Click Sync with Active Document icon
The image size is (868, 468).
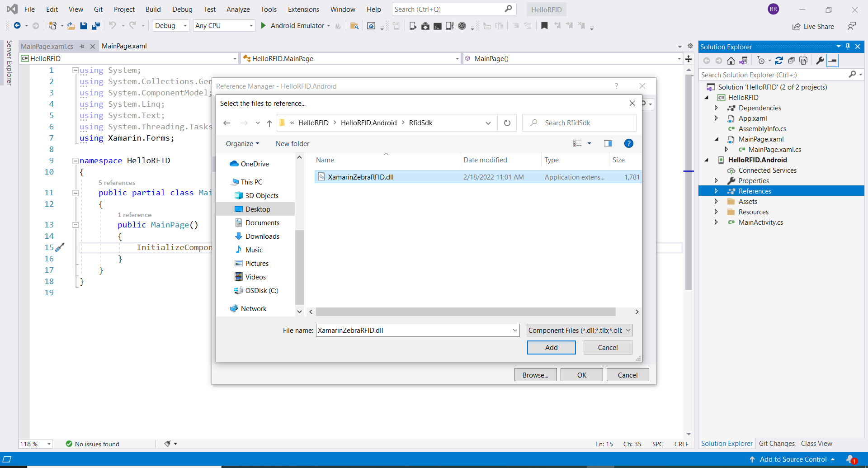779,61
